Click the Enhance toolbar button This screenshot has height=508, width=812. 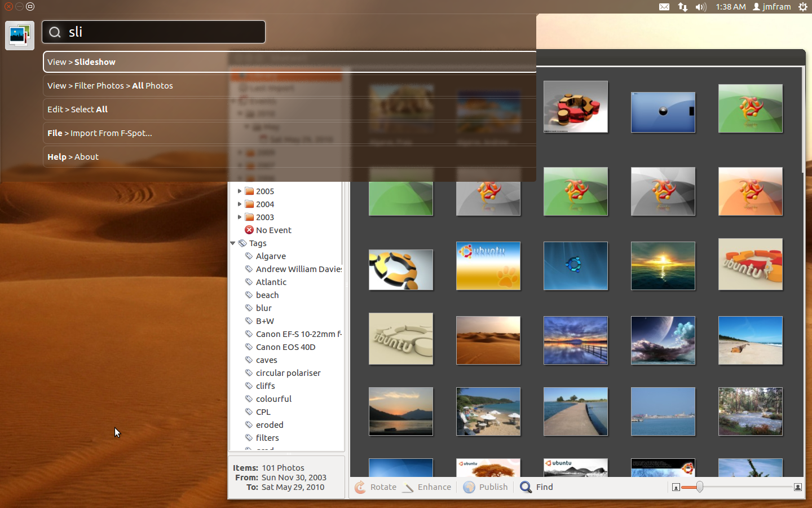pyautogui.click(x=427, y=487)
